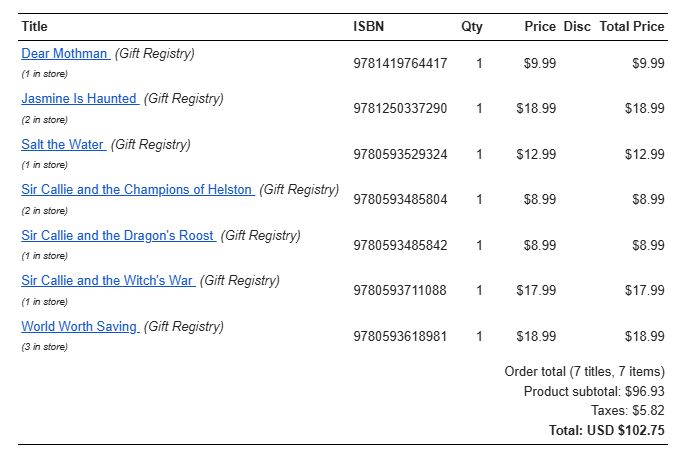Click ISBN 9781419764417 for Dear Mothman
Image resolution: width=698 pixels, height=454 pixels.
(x=400, y=64)
